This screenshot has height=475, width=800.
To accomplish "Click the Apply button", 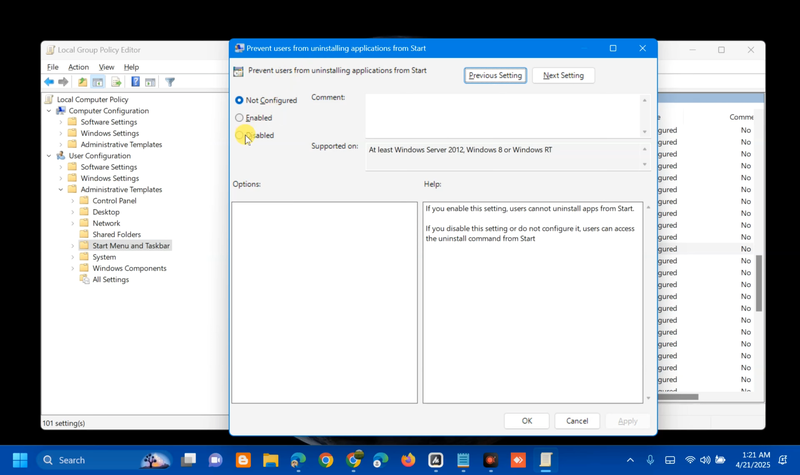I will coord(628,421).
